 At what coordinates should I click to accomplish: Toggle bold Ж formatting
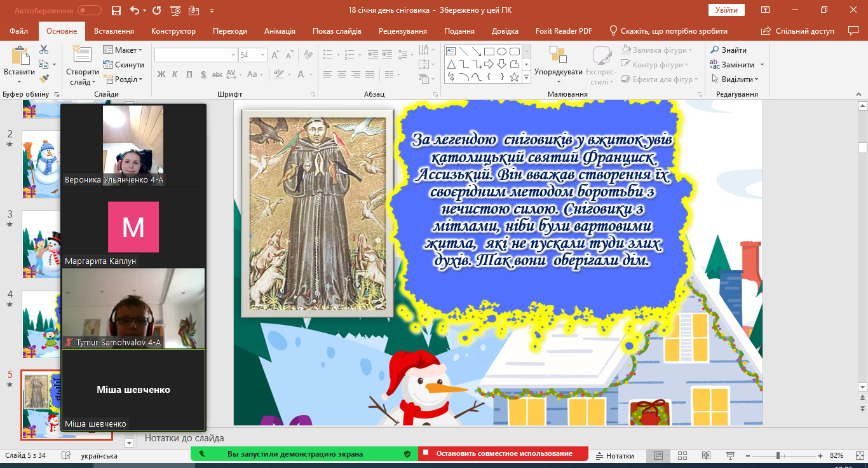coord(161,74)
